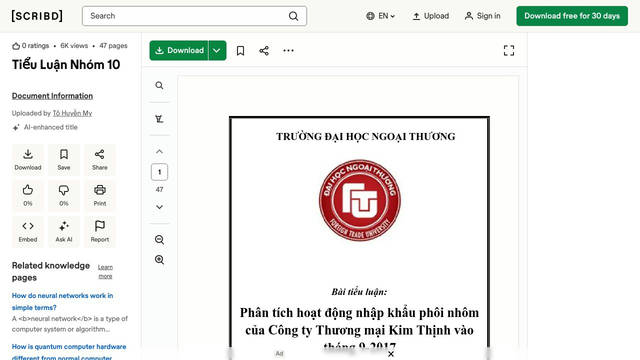The width and height of the screenshot is (640, 360).
Task: Click the text formatting tool icon below search
Action: (x=159, y=119)
